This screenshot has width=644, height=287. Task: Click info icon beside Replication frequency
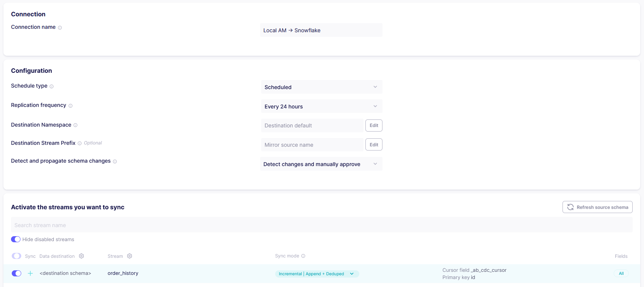pyautogui.click(x=71, y=106)
